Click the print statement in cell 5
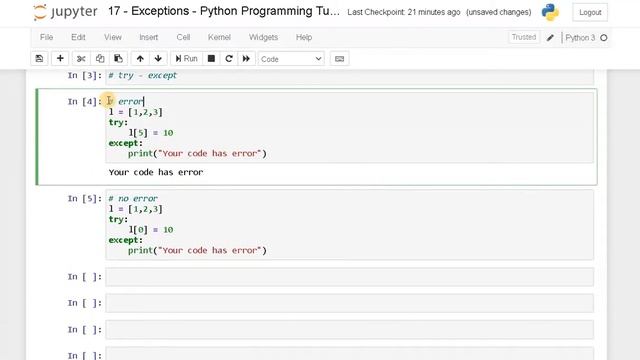Viewport: 640px width, 360px height. 197,250
